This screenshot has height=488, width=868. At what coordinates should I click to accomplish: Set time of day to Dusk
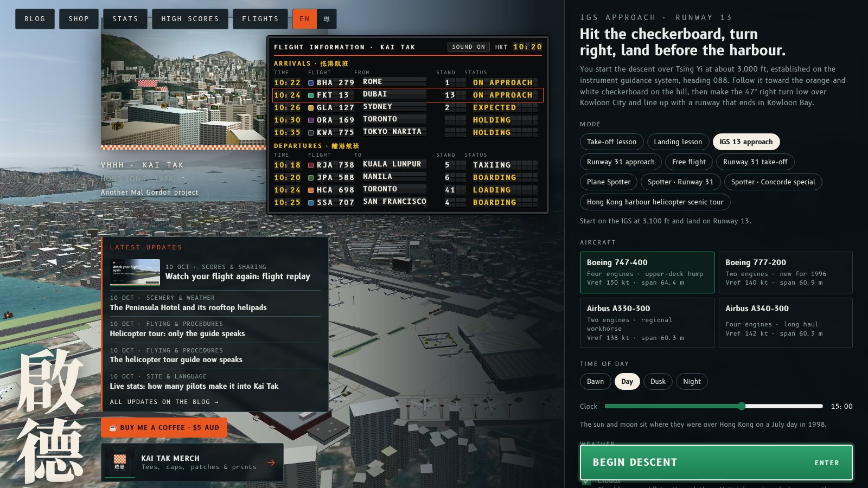coord(658,382)
